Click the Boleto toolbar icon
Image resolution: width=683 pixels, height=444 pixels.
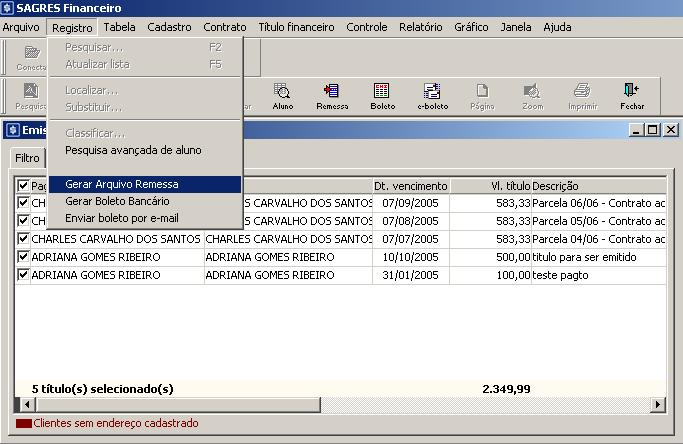coord(382,96)
